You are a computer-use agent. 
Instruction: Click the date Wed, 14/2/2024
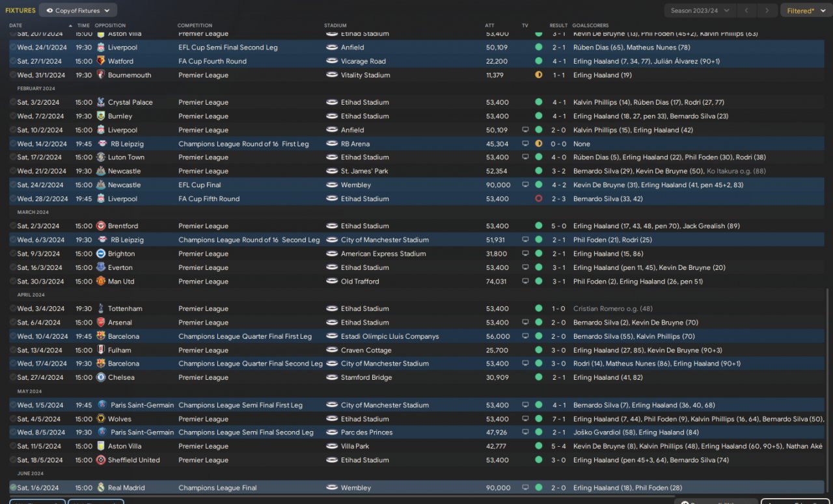(42, 144)
